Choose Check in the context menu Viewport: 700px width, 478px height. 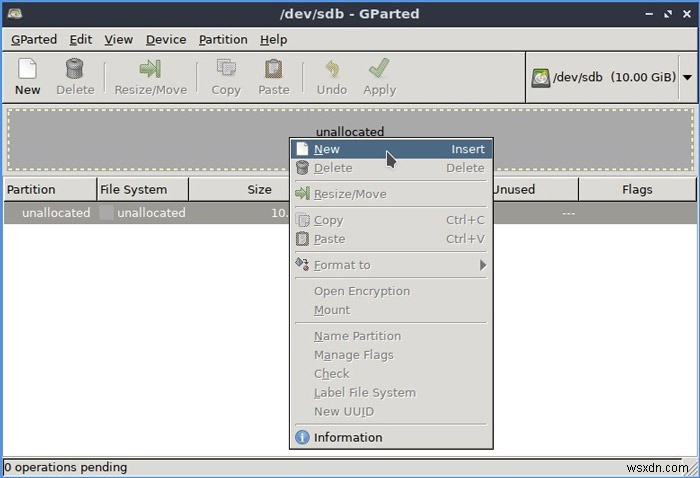[391, 374]
